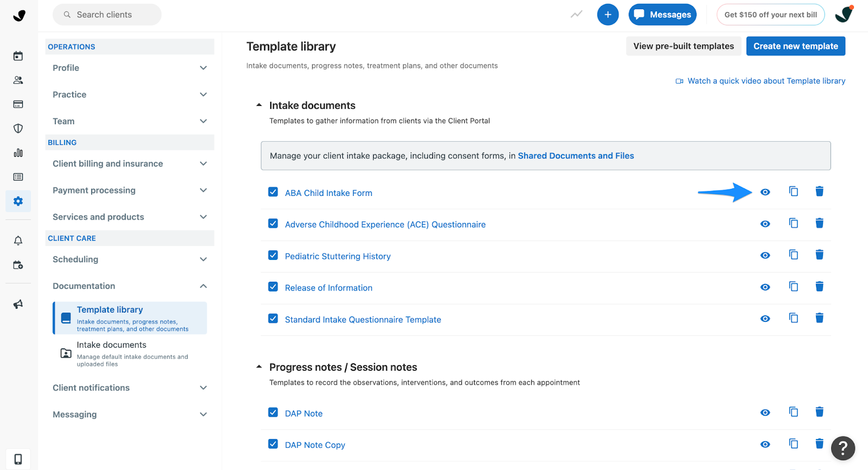Screen dimensions: 868x470
Task: Open Messages from the top bar
Action: pyautogui.click(x=662, y=14)
